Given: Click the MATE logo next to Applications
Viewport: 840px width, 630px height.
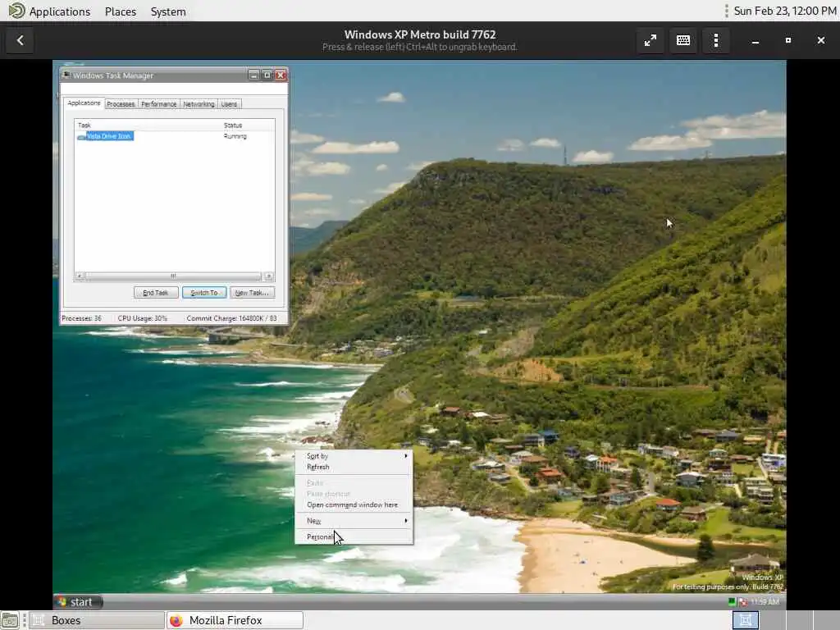Looking at the screenshot, I should point(16,11).
